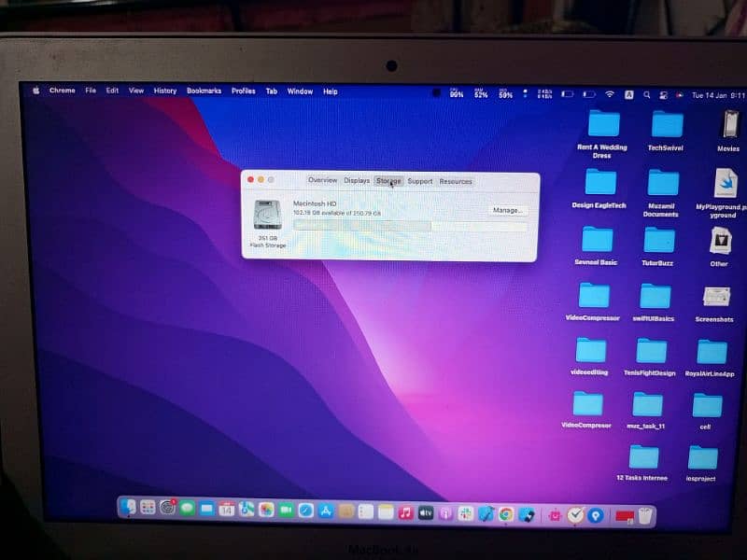Open the Music app in dock
This screenshot has width=747, height=560.
(406, 512)
